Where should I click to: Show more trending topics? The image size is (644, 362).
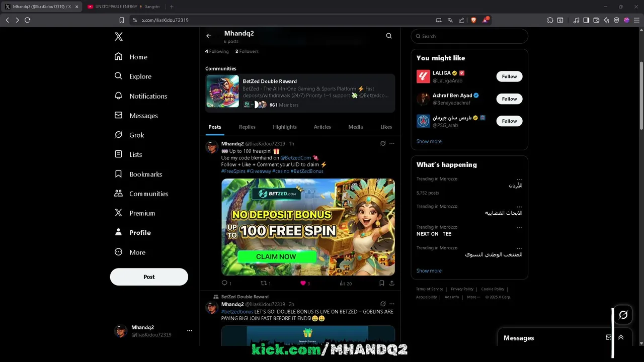click(x=429, y=271)
